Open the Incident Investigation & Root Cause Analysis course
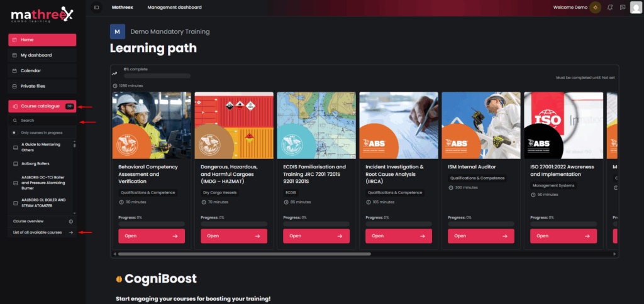 click(399, 236)
